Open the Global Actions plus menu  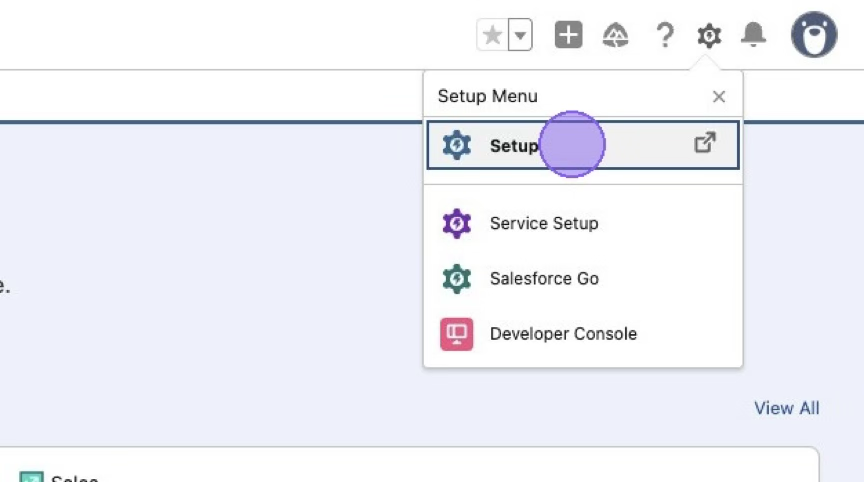click(x=568, y=36)
